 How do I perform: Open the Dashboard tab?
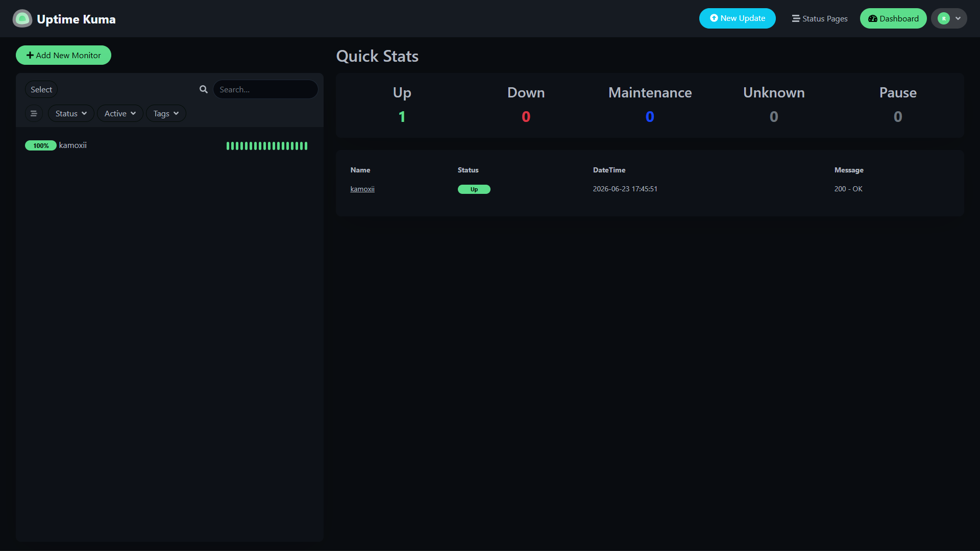(893, 18)
